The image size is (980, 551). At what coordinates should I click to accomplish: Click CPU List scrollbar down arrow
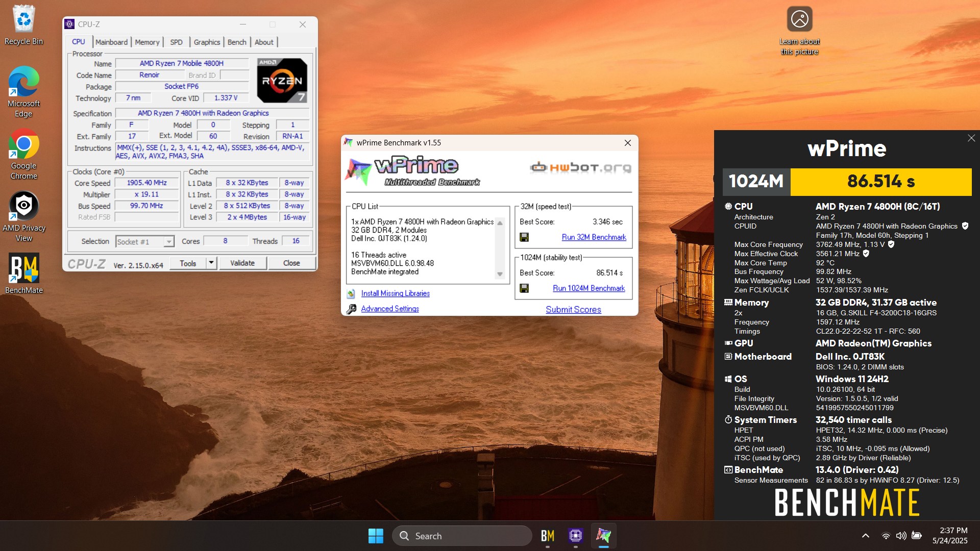coord(500,274)
